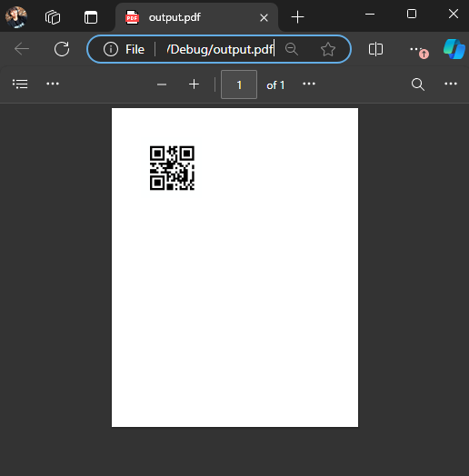Go back to previous page
This screenshot has width=469, height=476.
[x=22, y=49]
